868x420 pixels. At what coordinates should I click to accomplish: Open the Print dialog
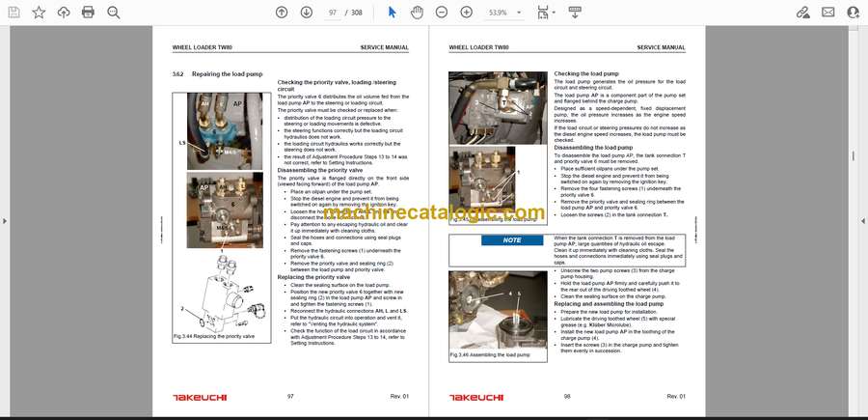[88, 13]
